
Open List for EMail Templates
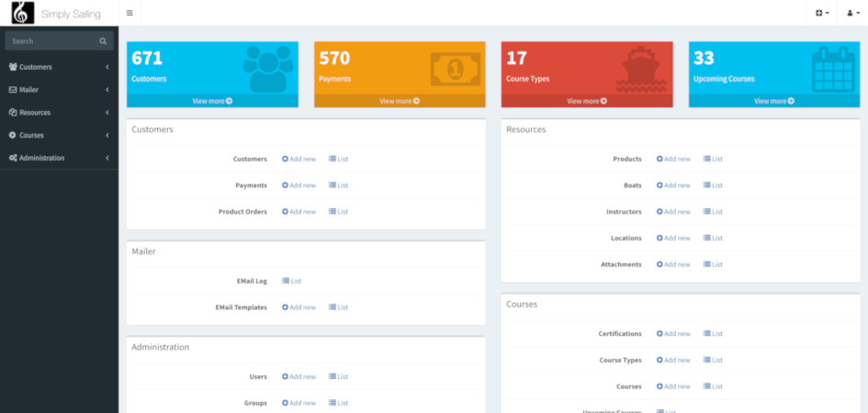[338, 307]
